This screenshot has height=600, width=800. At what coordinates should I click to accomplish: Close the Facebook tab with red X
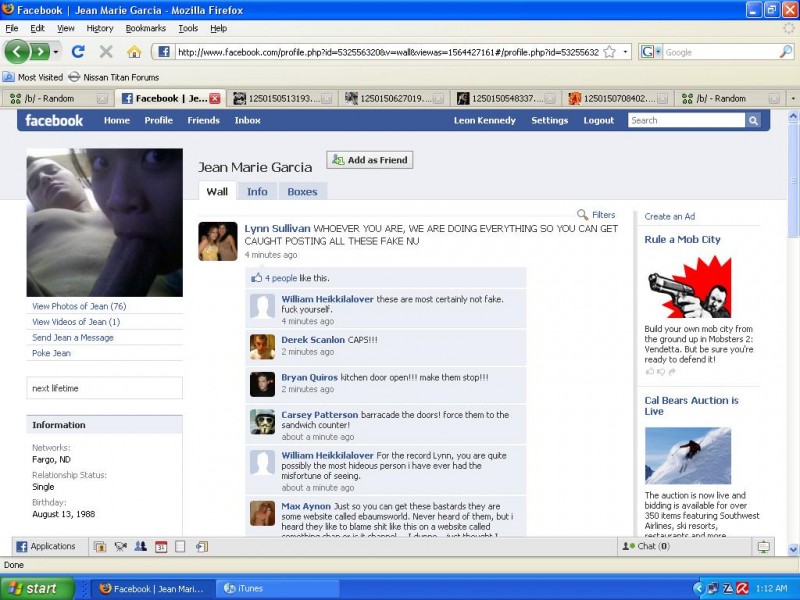[215, 98]
